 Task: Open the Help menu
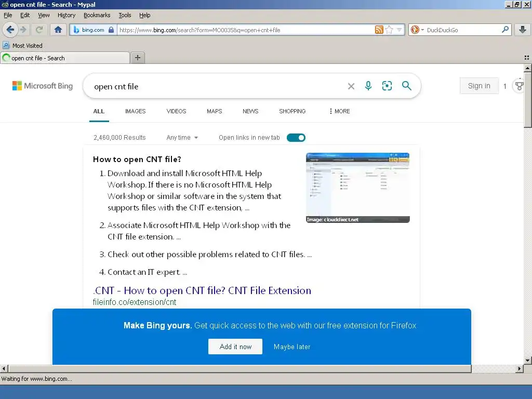coord(145,15)
